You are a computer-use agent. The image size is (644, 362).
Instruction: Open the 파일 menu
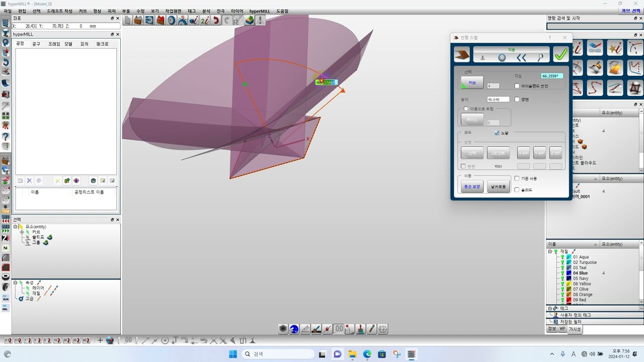point(8,11)
